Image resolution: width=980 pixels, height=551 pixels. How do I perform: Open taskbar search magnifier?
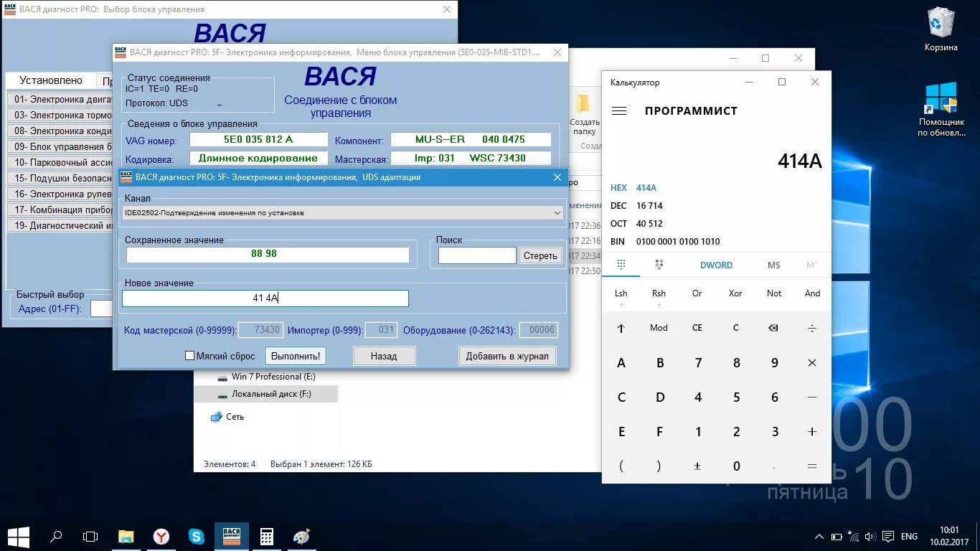[56, 536]
